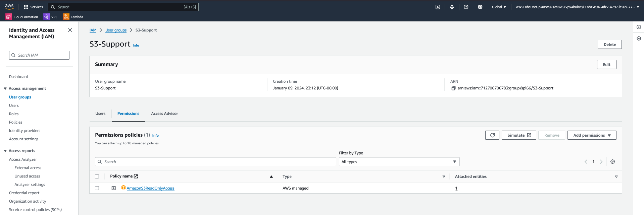The width and height of the screenshot is (644, 215).
Task: Go to next page of policies
Action: [601, 162]
